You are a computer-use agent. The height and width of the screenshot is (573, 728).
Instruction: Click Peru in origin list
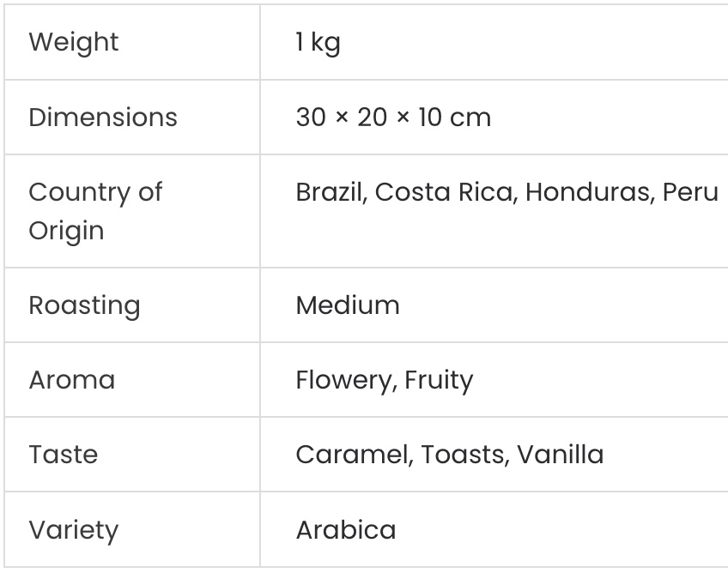(x=690, y=192)
